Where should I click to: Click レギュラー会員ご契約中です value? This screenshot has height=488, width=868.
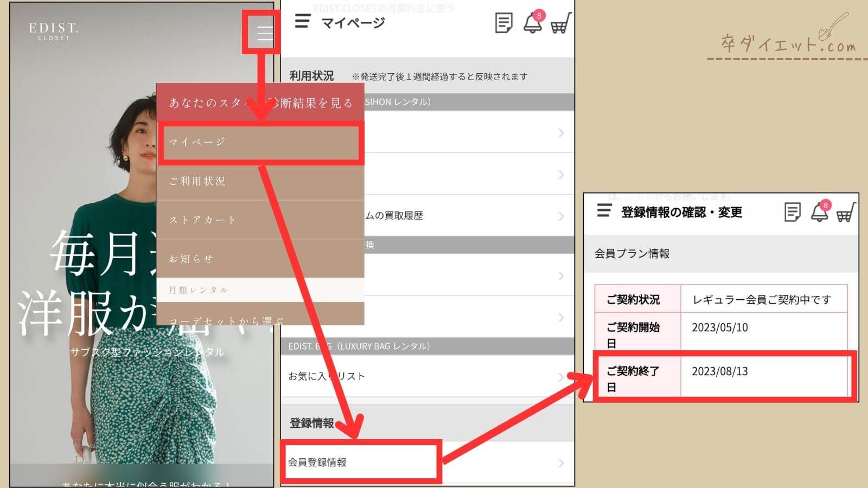[762, 299]
